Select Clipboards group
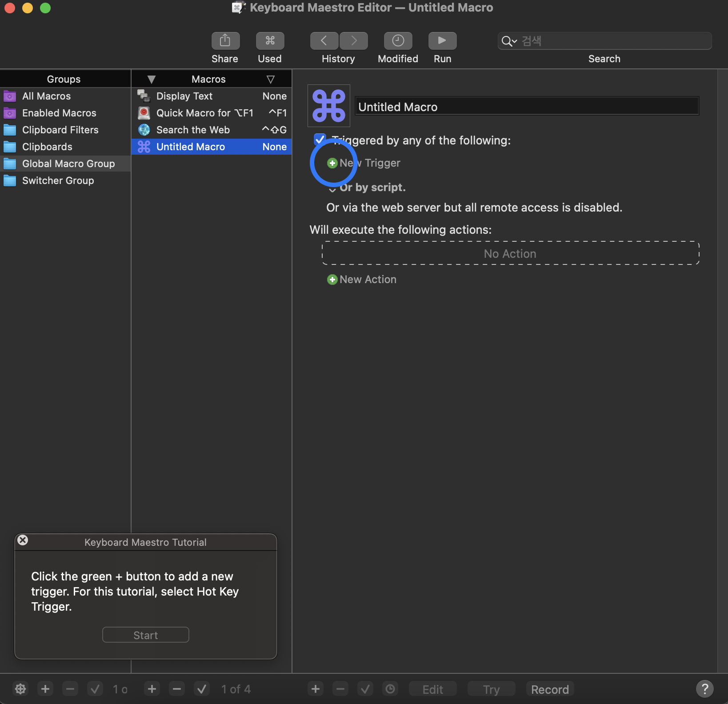Viewport: 728px width, 704px height. tap(65, 147)
